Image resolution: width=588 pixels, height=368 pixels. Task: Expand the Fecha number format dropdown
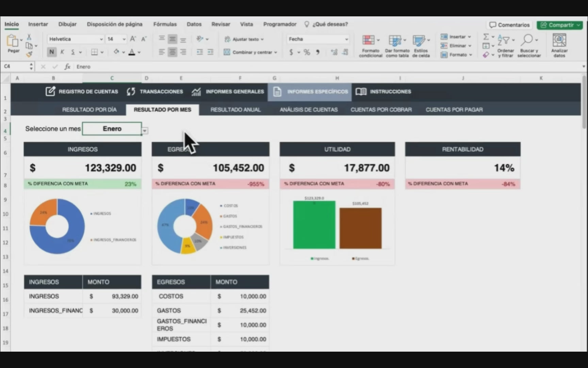pos(346,39)
